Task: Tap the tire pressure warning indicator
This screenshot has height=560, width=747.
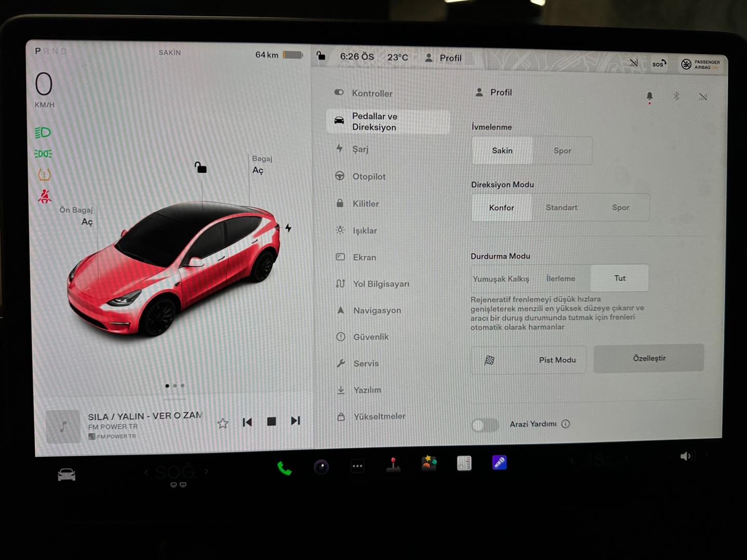Action: (44, 175)
